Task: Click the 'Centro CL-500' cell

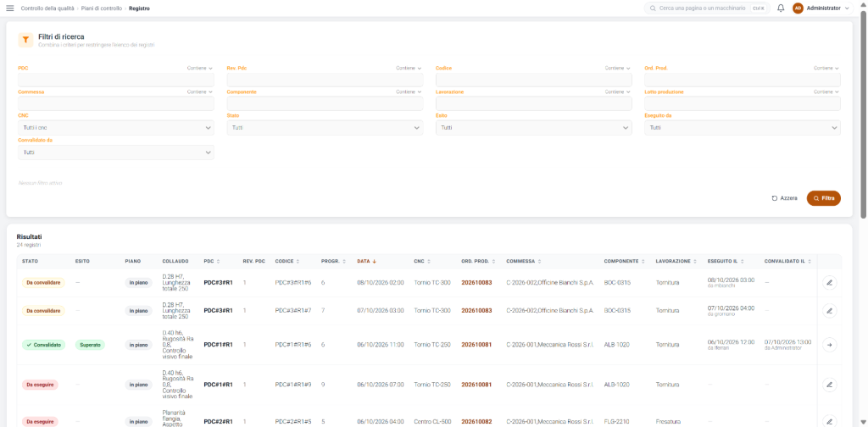Action: [431, 421]
